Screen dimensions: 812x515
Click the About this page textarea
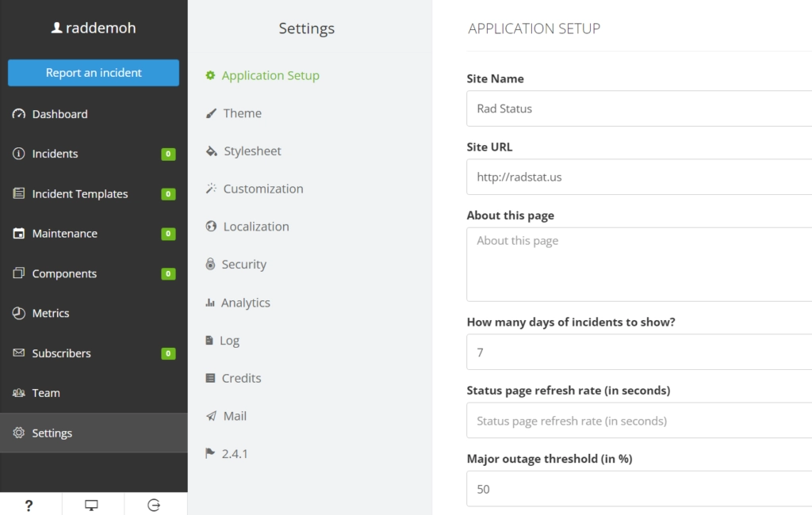(639, 264)
